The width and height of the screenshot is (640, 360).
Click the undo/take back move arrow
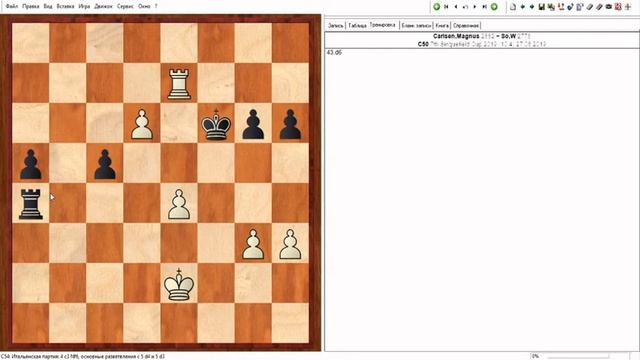point(465,7)
